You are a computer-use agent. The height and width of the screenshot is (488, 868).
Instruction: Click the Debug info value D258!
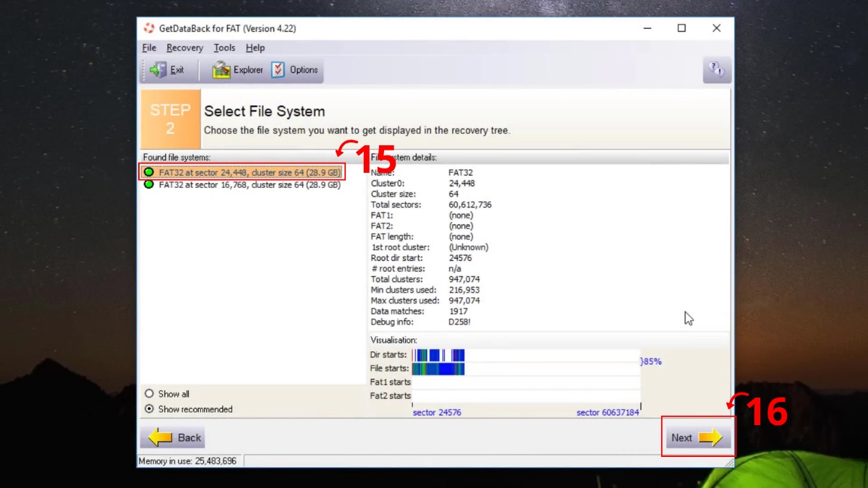click(460, 322)
